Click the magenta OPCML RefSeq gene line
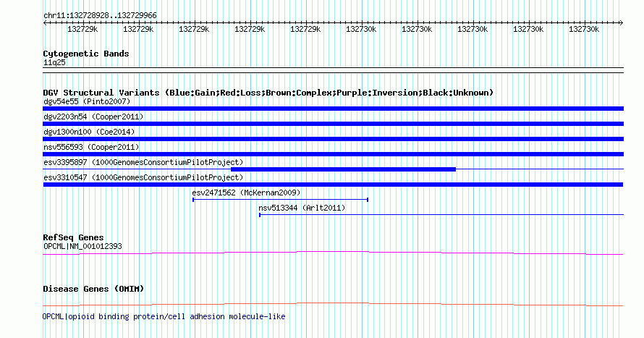 pos(333,253)
